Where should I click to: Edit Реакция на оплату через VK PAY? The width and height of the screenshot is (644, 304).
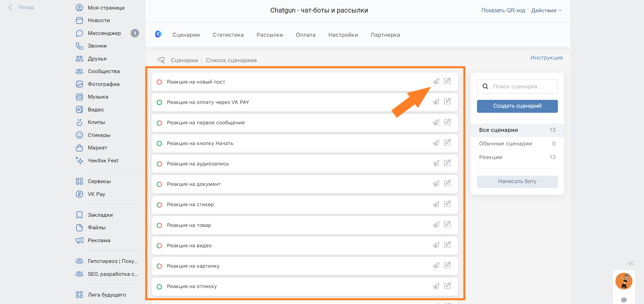click(x=447, y=101)
